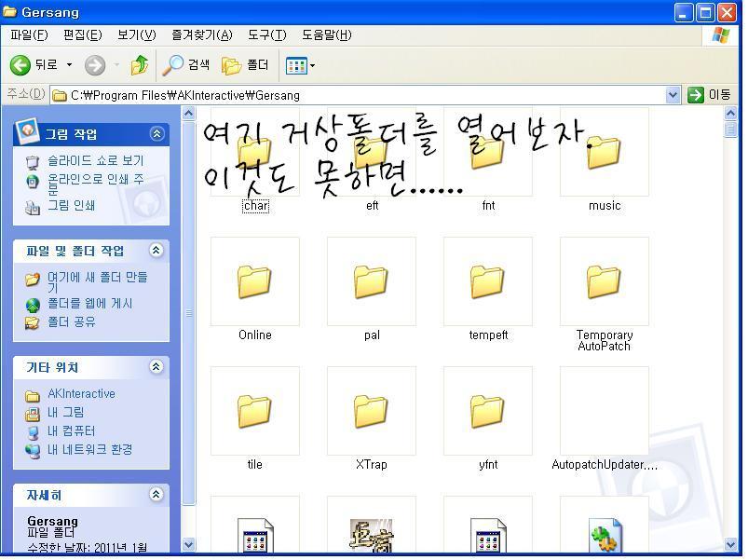Open the Views icon dropdown

300,65
